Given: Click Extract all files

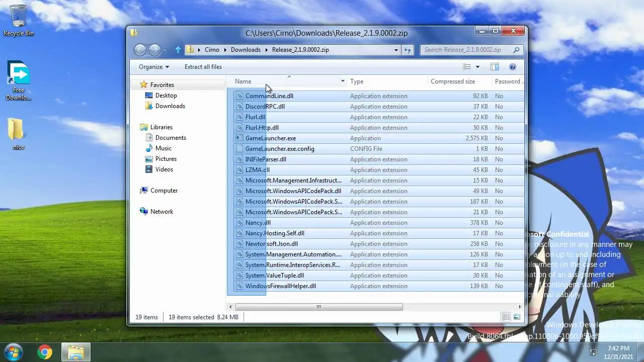Looking at the screenshot, I should click(x=203, y=67).
